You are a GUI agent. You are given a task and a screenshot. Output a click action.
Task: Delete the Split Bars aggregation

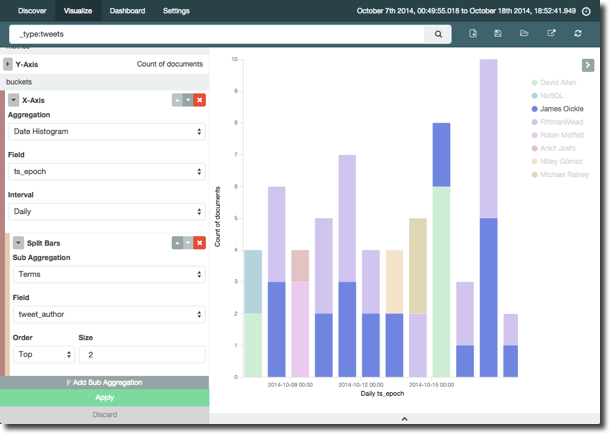200,242
